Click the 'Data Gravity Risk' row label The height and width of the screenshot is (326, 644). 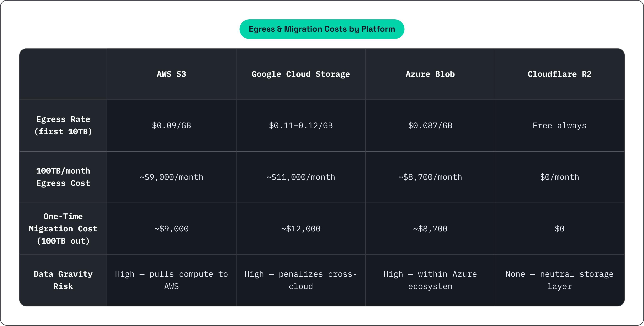[x=63, y=280]
